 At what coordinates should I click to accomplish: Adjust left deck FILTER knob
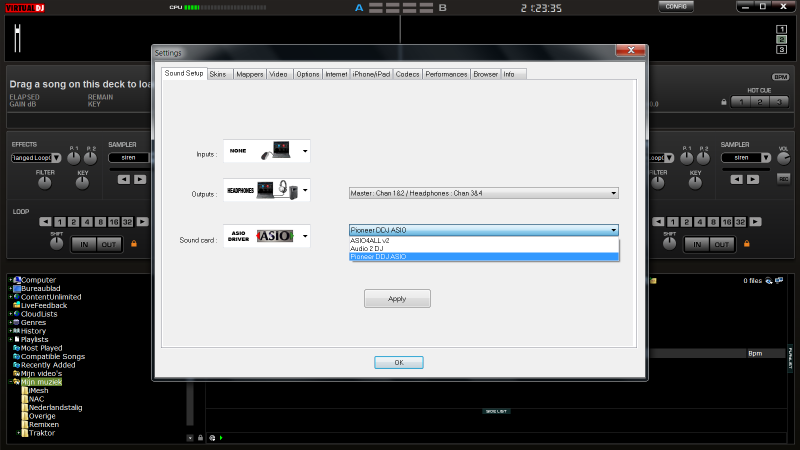click(45, 183)
